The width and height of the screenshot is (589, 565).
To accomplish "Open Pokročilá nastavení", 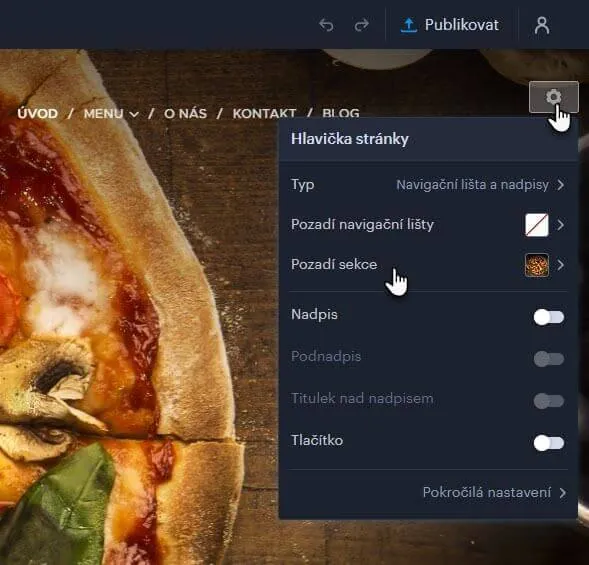I will pos(487,492).
